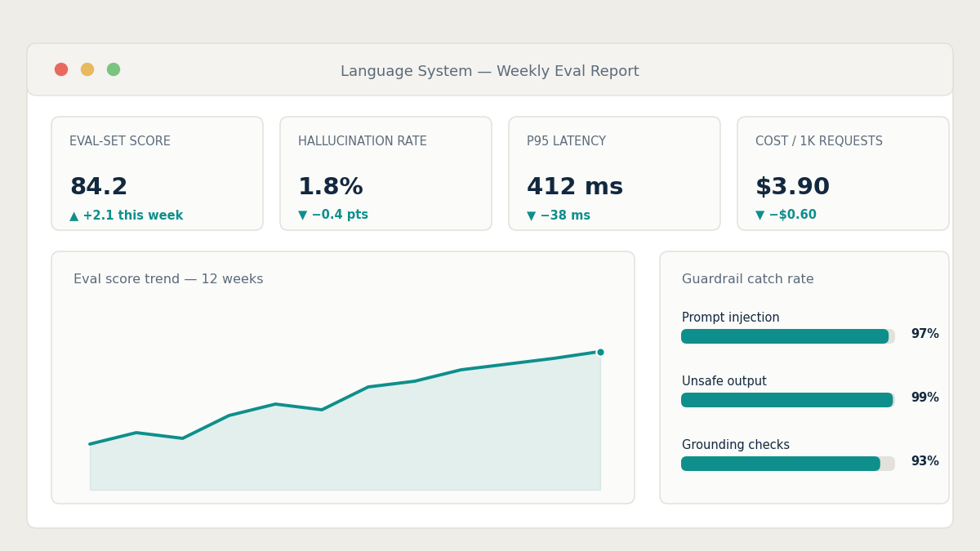The width and height of the screenshot is (980, 551).
Task: Click the Grounding checks progress bar
Action: coord(788,464)
